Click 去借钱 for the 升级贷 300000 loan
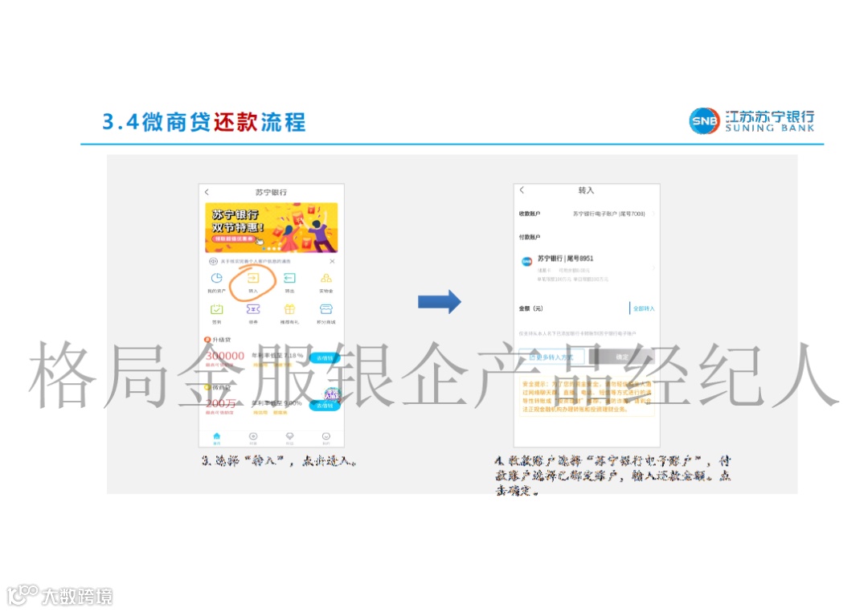This screenshot has height=612, width=868. [324, 358]
